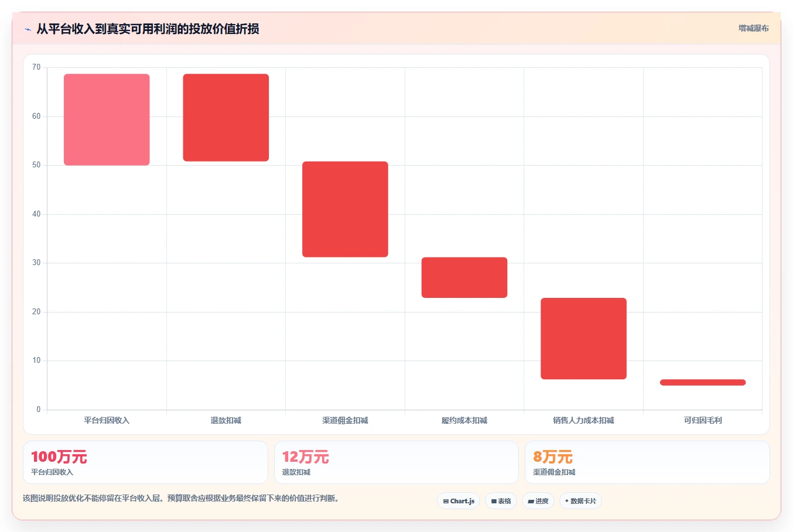
Task: Click the 数据卡片 tag chip
Action: [580, 501]
